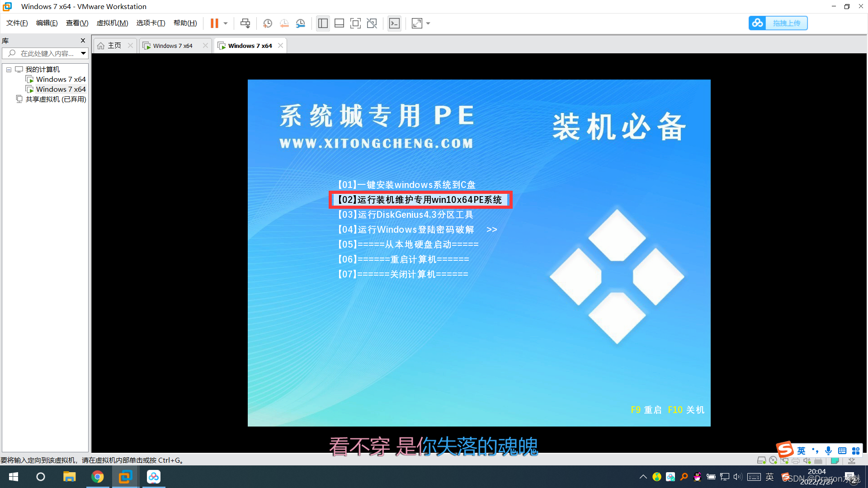Viewport: 868px width, 488px height.
Task: Click Send Ctrl+Alt+Del icon
Action: click(245, 23)
